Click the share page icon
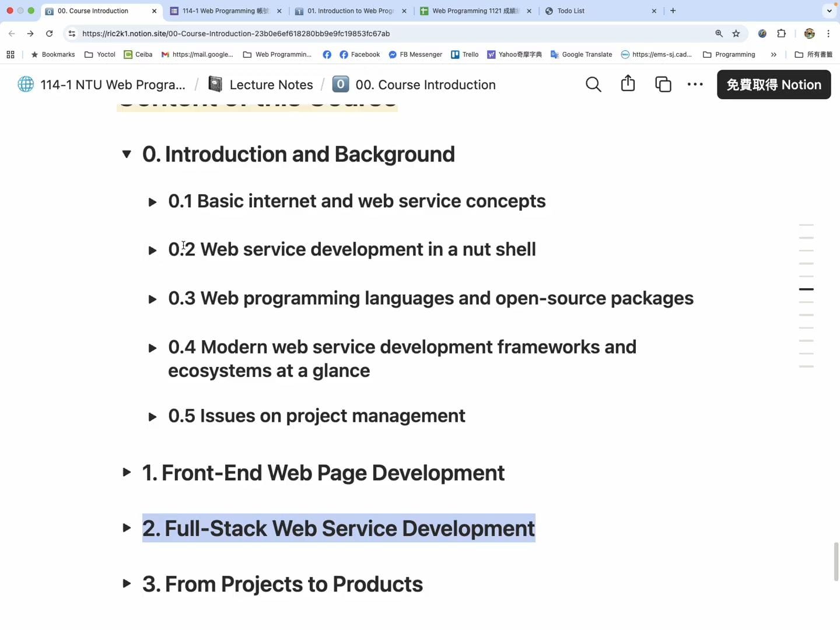The image size is (840, 630). tap(628, 84)
